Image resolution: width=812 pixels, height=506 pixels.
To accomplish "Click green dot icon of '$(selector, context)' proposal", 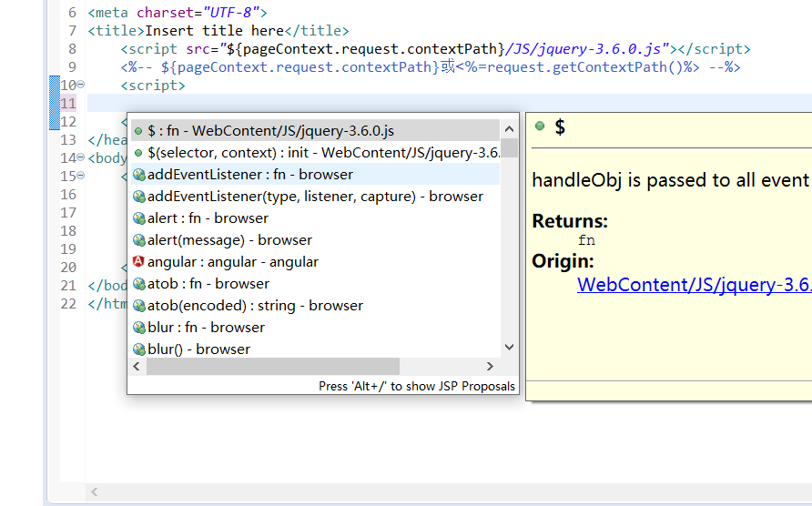I will click(x=138, y=153).
